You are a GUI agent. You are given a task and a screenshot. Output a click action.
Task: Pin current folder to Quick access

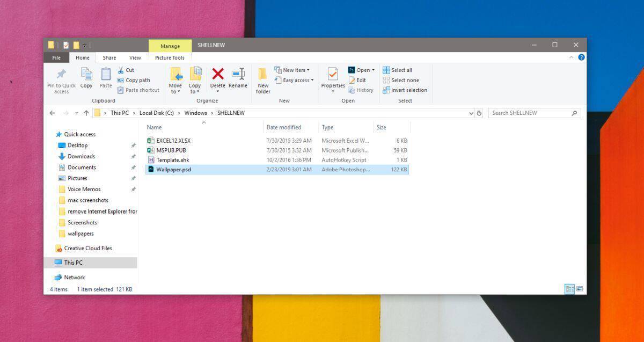(x=61, y=79)
